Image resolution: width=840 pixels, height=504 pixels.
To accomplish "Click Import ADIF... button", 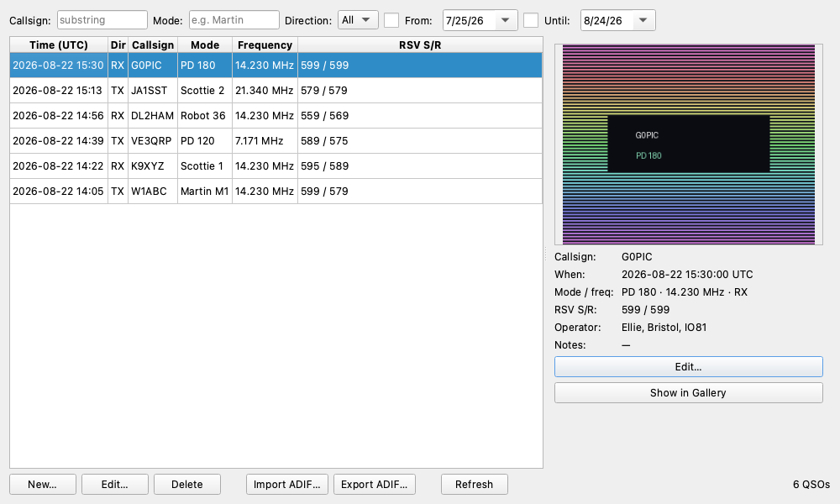I will 287,484.
